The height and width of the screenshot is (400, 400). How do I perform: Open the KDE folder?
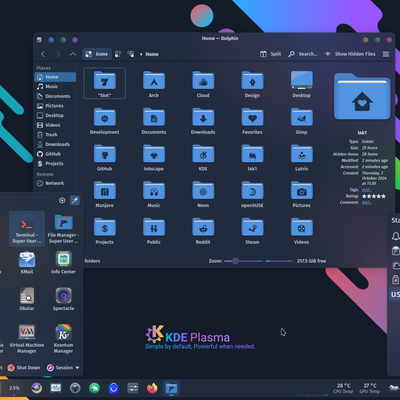203,157
